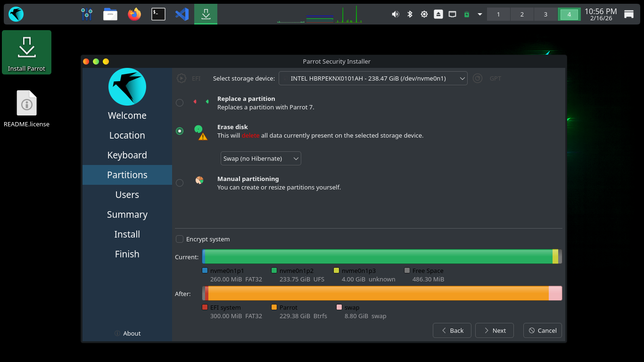Launch the terminal from the panel
This screenshot has width=644, height=362.
point(158,14)
